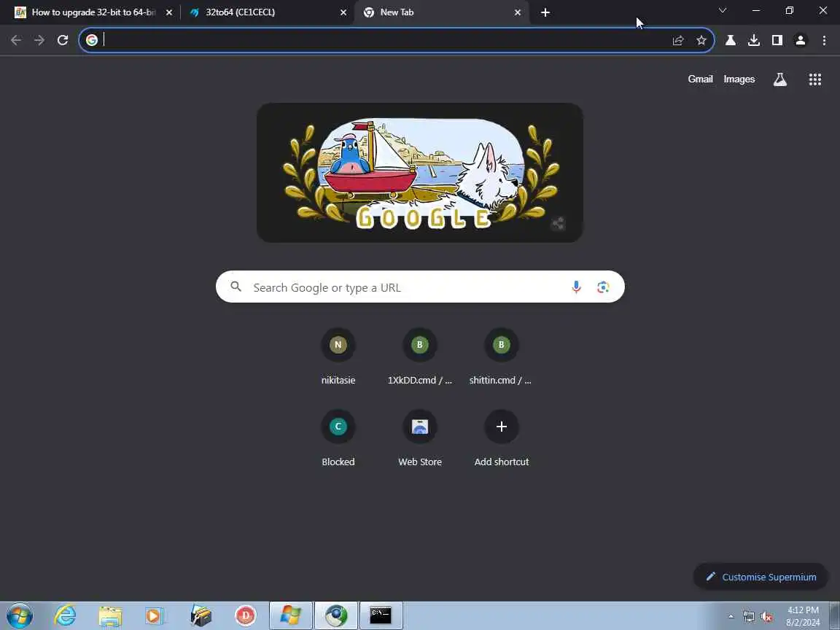Close the How to upgrade 32-bit tab

pos(169,12)
